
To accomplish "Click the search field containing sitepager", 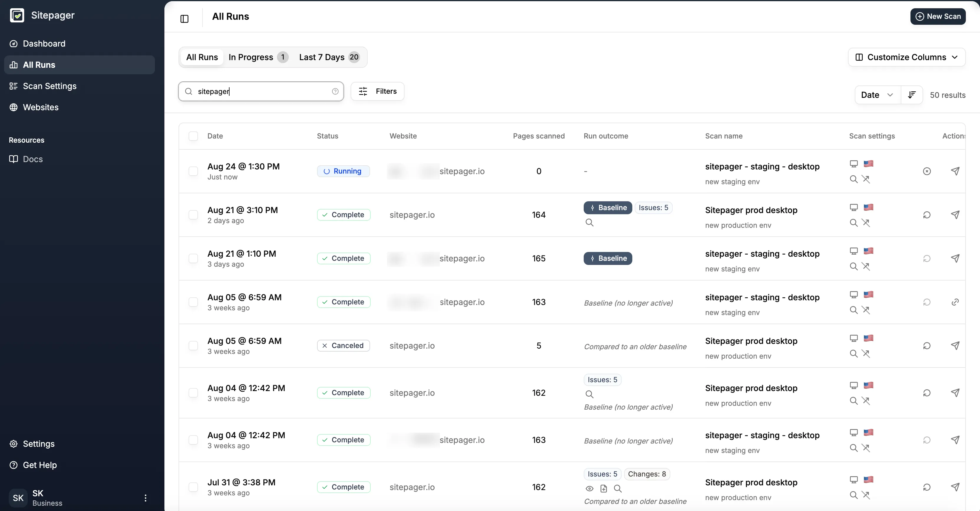I will tap(261, 91).
